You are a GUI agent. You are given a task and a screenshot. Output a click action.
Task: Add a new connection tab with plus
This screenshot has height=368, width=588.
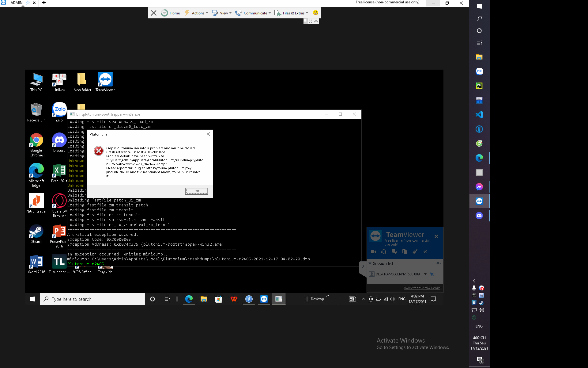[x=44, y=3]
